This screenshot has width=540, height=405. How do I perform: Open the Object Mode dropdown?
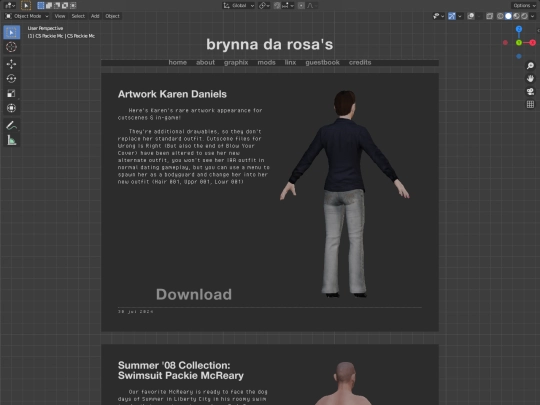(x=27, y=16)
